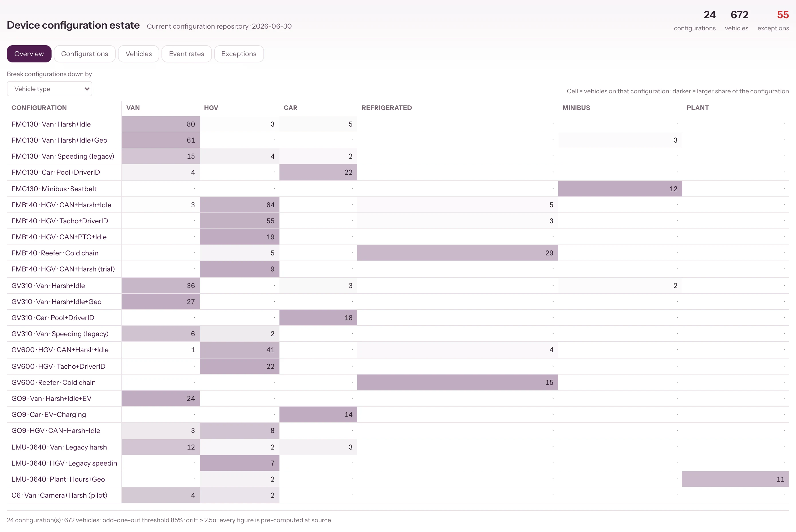Click the Minibus cell showing 12 vehicles
796x532 pixels.
(620, 189)
